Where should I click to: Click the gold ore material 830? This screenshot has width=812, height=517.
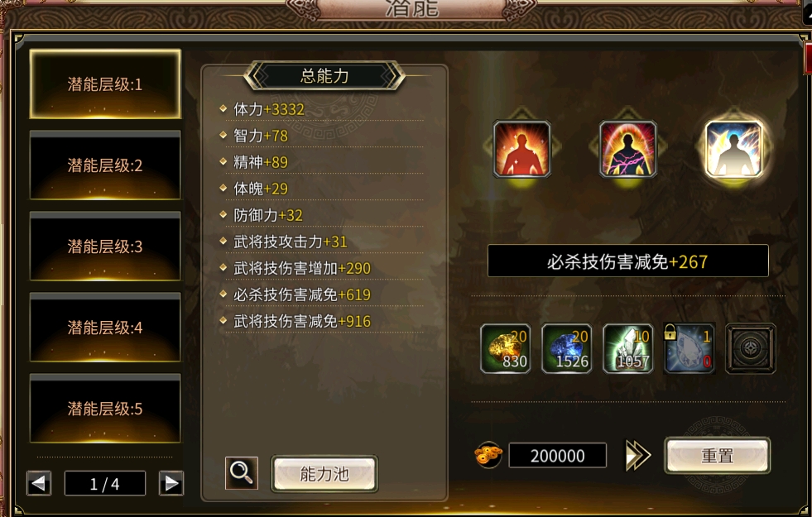[506, 348]
